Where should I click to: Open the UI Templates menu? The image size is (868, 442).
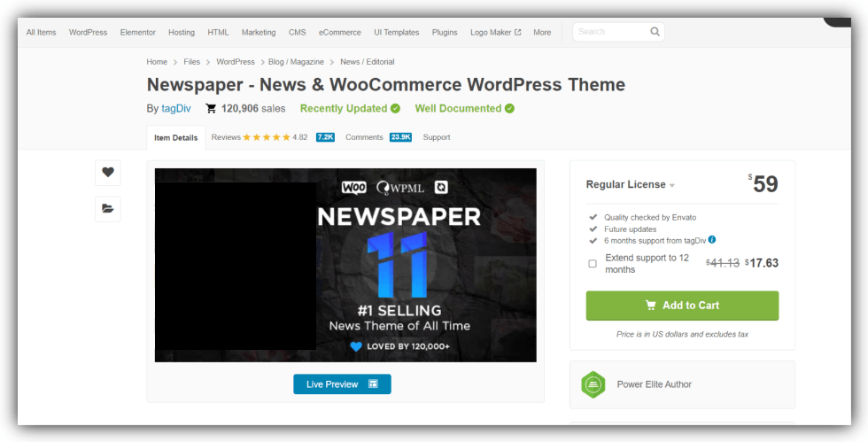point(397,32)
